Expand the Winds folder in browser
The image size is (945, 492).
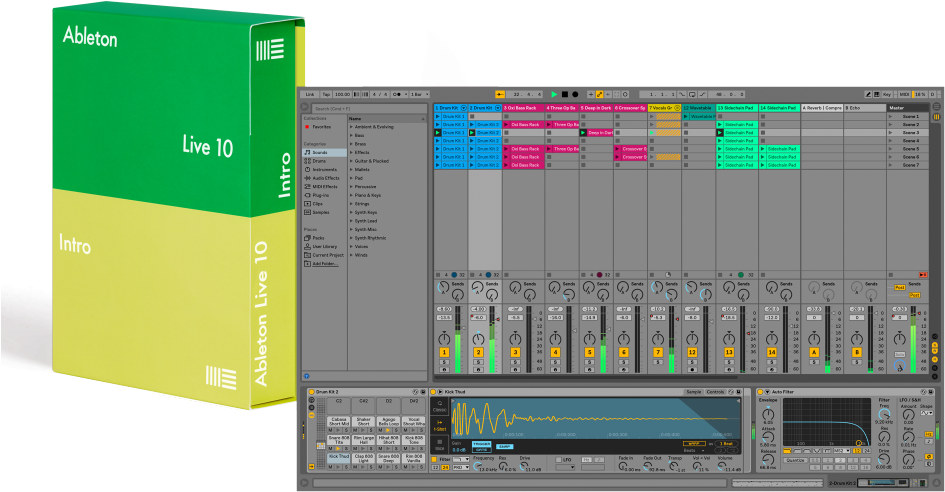351,255
